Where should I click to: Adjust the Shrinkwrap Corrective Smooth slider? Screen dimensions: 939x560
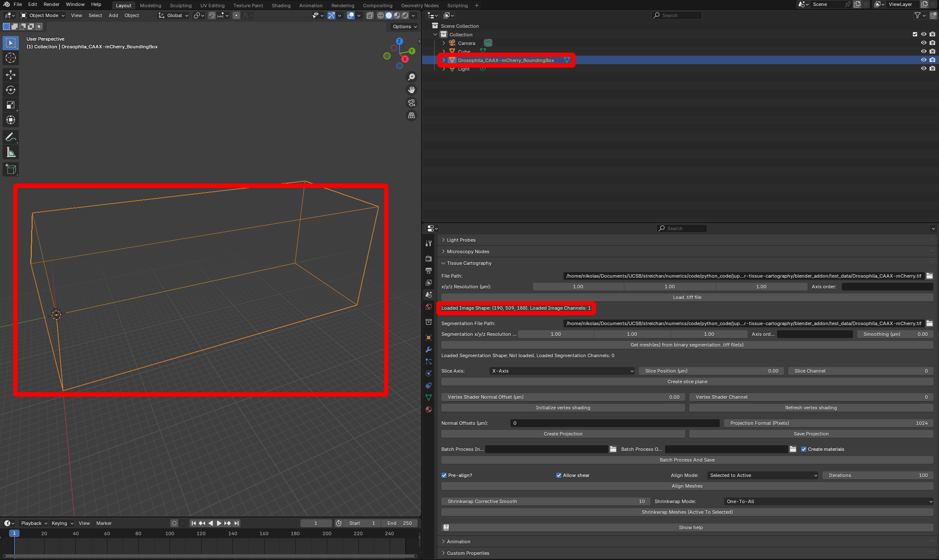click(x=546, y=501)
